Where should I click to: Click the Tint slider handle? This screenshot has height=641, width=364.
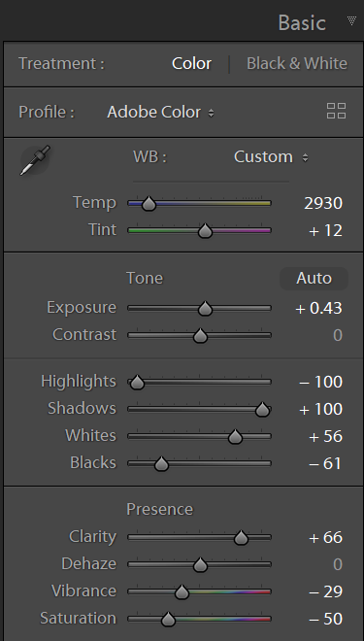click(x=205, y=230)
